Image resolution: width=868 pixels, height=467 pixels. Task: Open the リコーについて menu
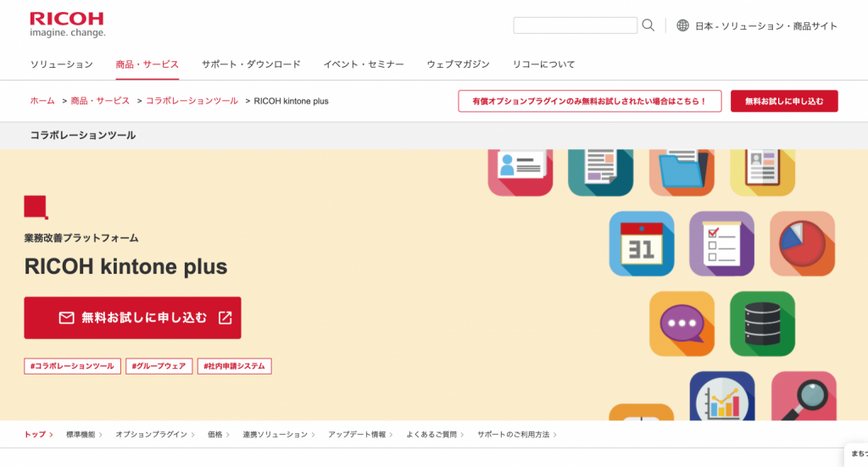pos(543,64)
